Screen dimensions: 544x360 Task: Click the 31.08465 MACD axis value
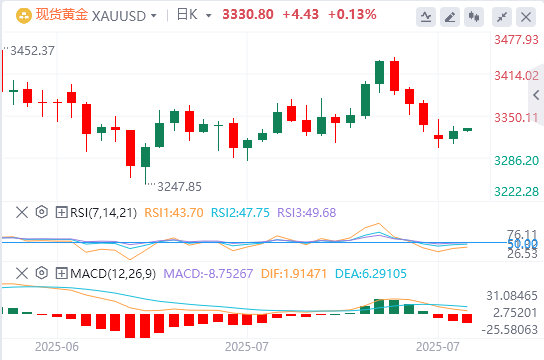point(512,296)
